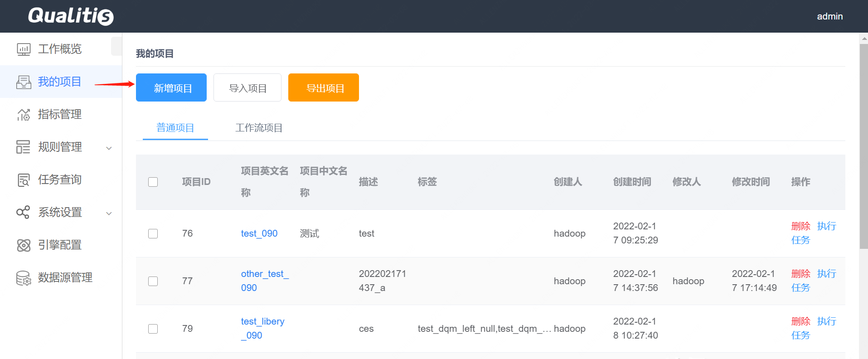Image resolution: width=868 pixels, height=359 pixels.
Task: Click the hadoop modifier cell in row 77
Action: (x=689, y=281)
